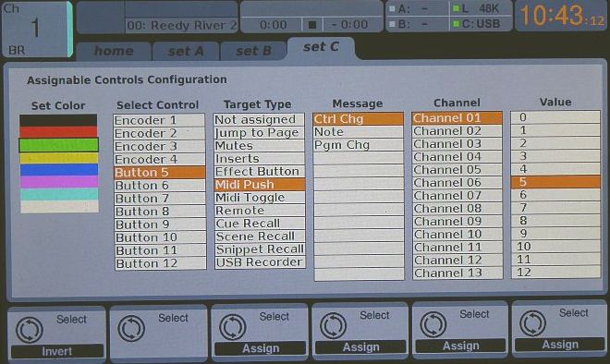Select Channel 13 in the Channel list
The height and width of the screenshot is (364, 610).
[x=457, y=273]
